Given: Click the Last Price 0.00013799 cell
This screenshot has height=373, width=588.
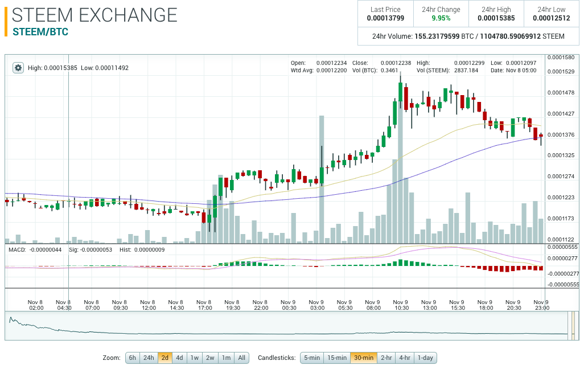Looking at the screenshot, I should [x=385, y=14].
